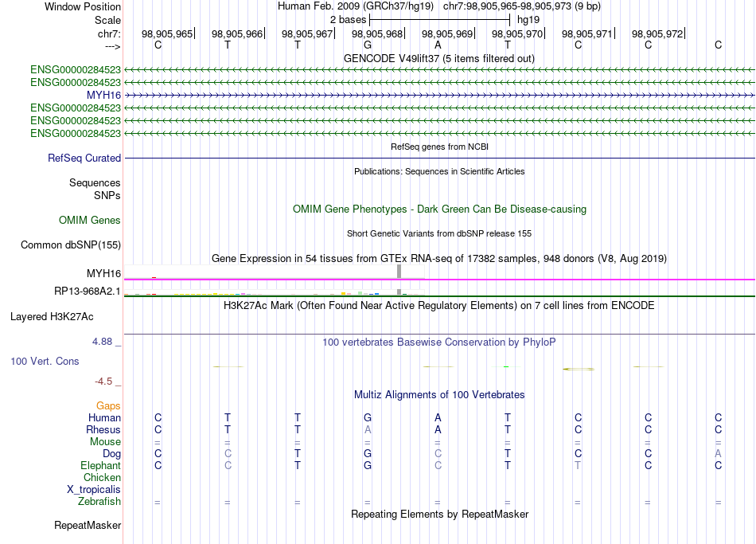Click the RefSeq Curated blue gene line

tap(439, 158)
